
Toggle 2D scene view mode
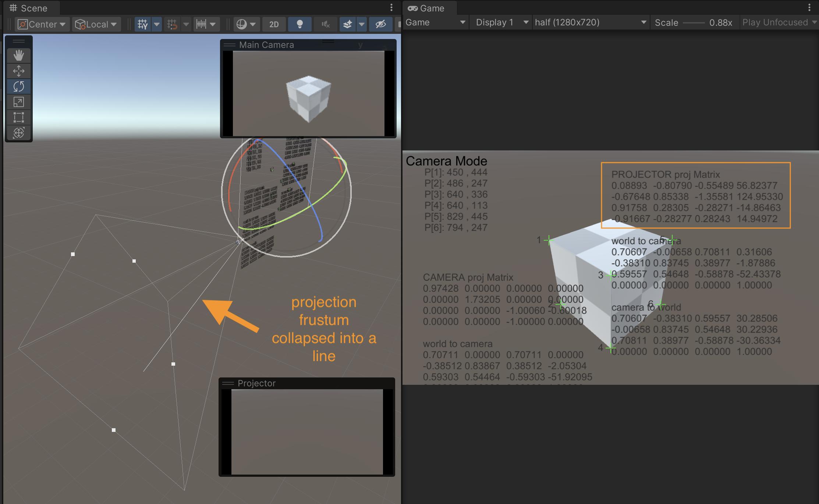274,24
